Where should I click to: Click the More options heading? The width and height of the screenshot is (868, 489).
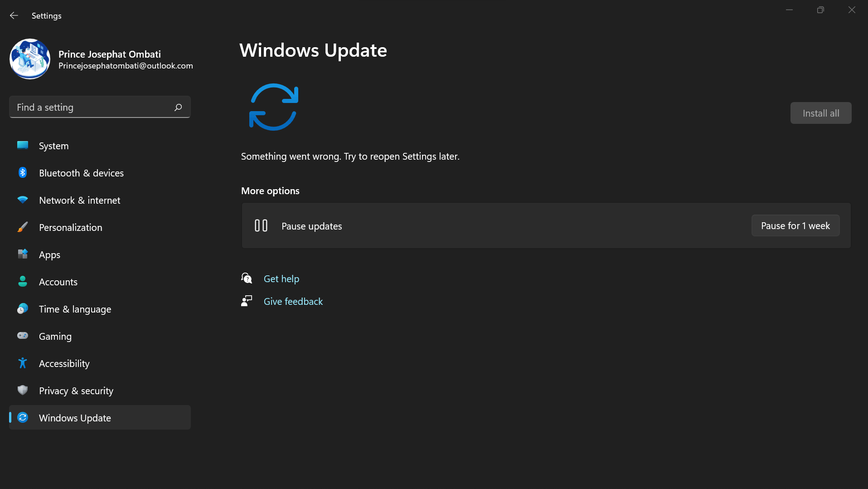coord(270,191)
